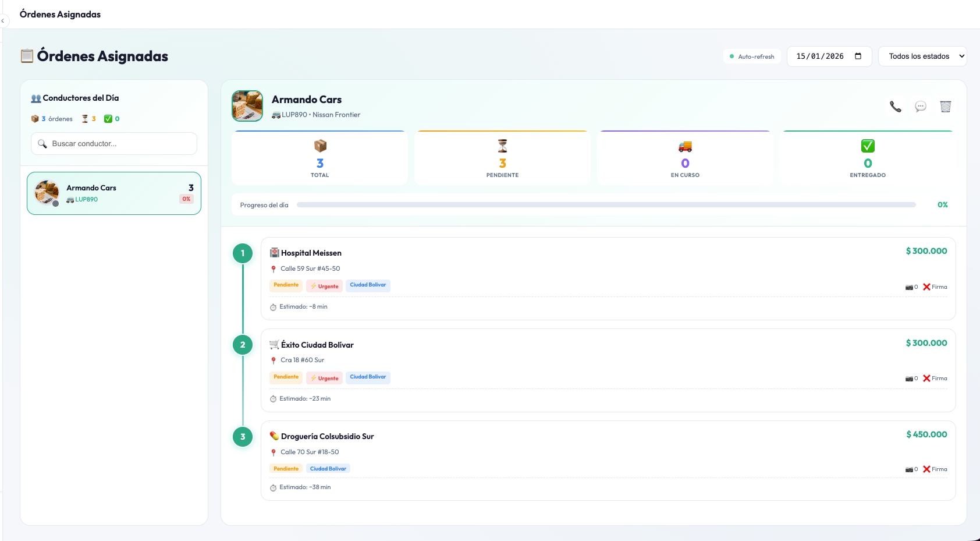Open the Todos los estados dropdown

(922, 56)
